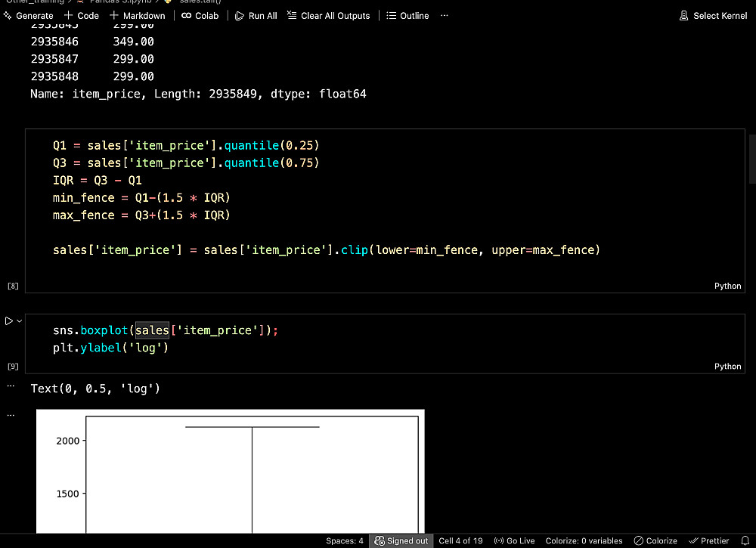
Task: Change language Python label of quantile cell
Action: (727, 286)
